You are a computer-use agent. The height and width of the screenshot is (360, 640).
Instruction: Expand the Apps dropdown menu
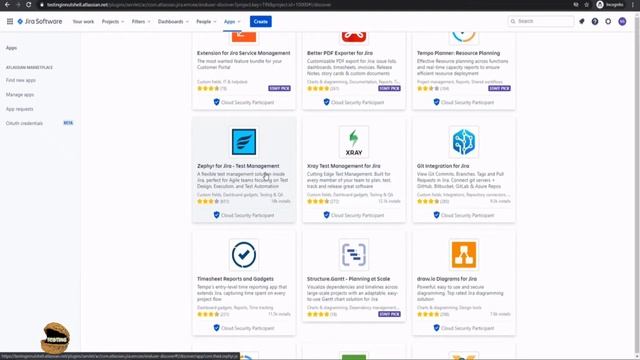(232, 21)
